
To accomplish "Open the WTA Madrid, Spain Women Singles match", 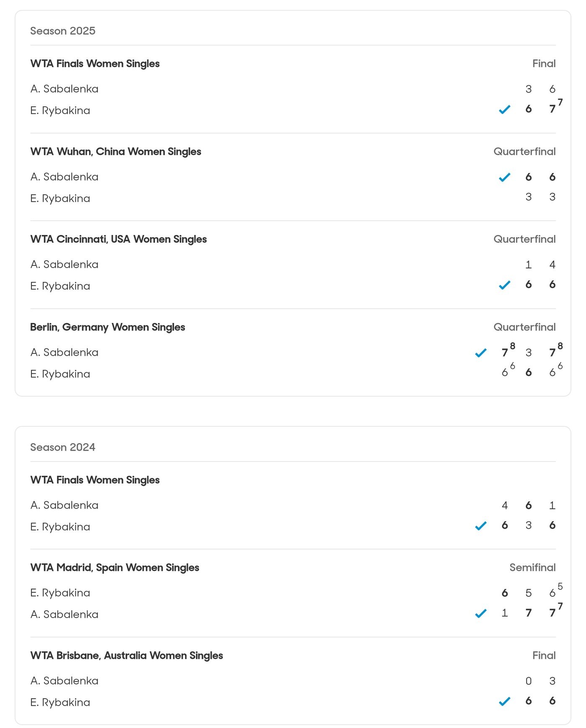I will pyautogui.click(x=115, y=568).
